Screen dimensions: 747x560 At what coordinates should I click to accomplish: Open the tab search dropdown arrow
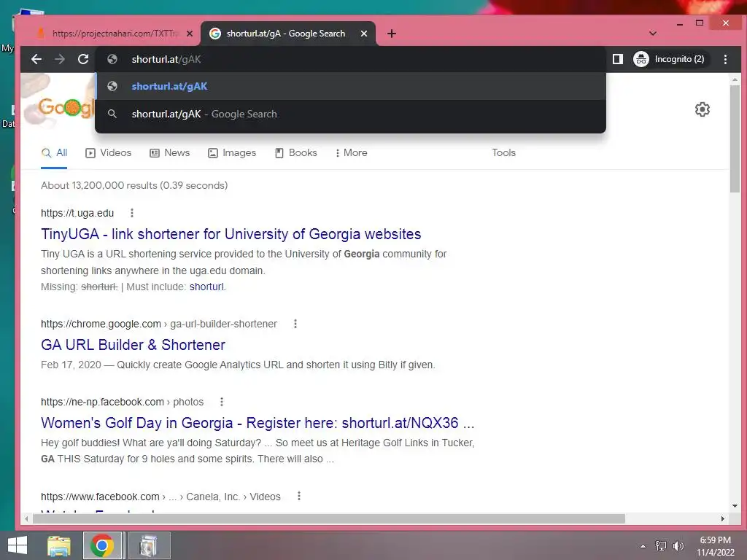point(653,34)
